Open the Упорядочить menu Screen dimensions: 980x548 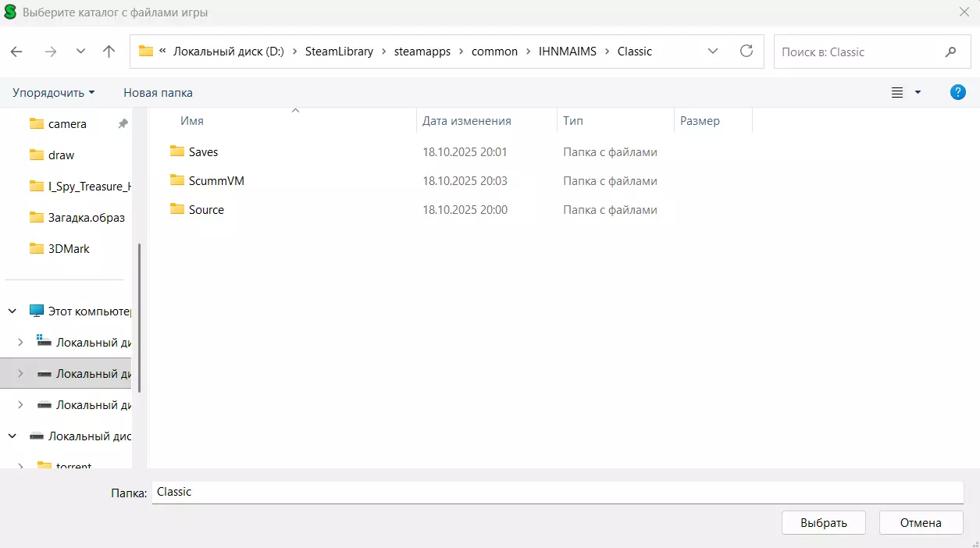tap(53, 92)
